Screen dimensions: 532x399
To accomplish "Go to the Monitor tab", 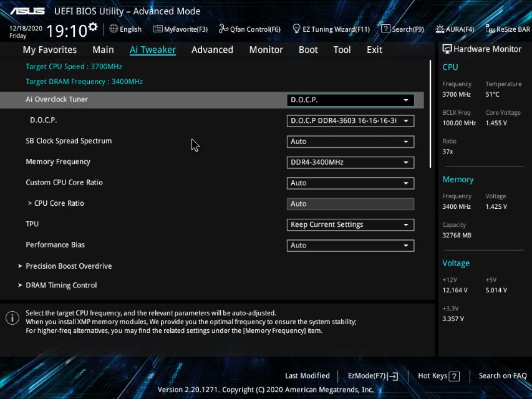I will pos(266,50).
